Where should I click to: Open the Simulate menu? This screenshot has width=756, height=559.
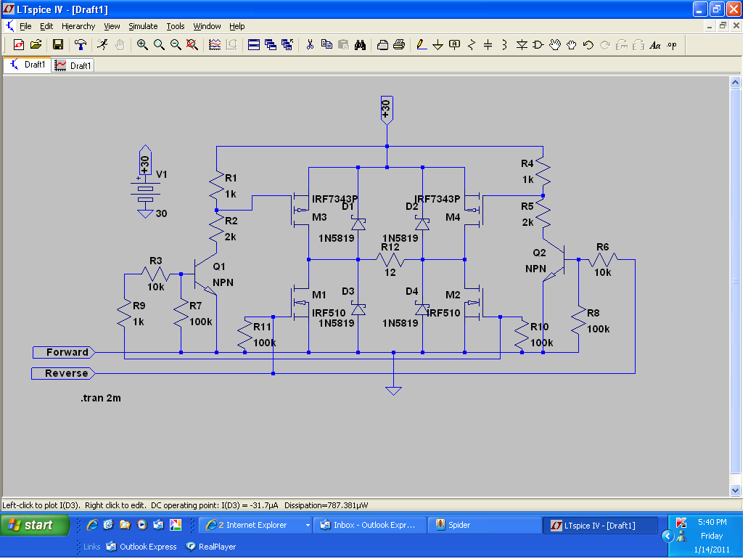pyautogui.click(x=143, y=26)
